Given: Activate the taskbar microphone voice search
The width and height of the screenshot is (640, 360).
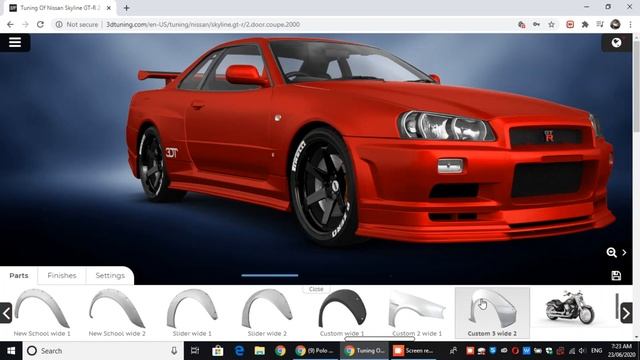Looking at the screenshot, I should 174,351.
